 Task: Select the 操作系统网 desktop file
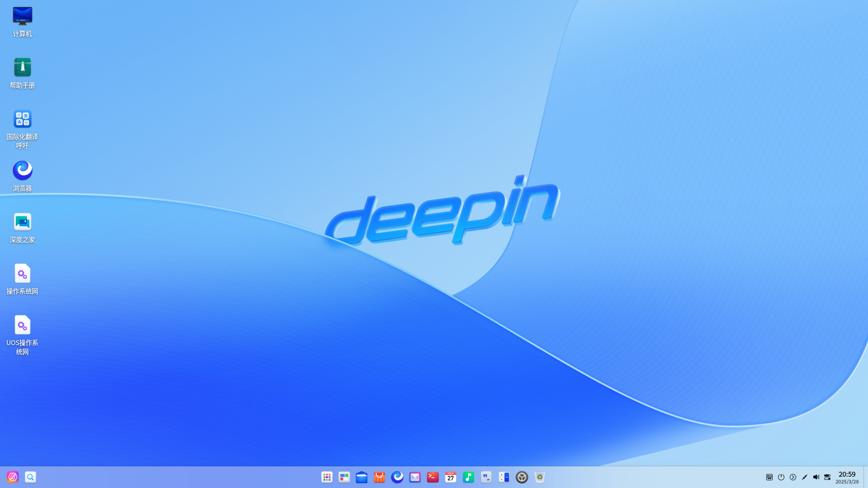(x=22, y=280)
